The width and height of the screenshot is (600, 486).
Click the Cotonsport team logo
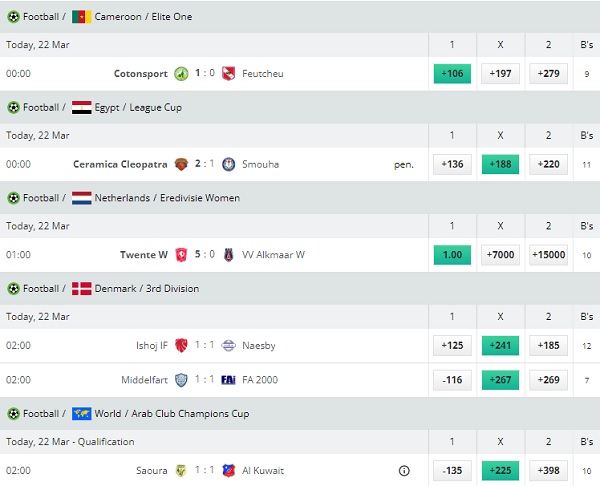[x=181, y=73]
